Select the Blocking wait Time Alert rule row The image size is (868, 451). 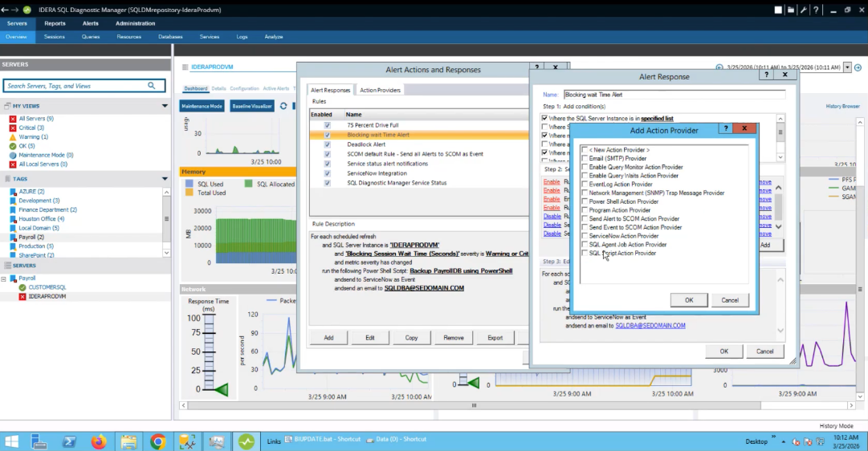(419, 135)
